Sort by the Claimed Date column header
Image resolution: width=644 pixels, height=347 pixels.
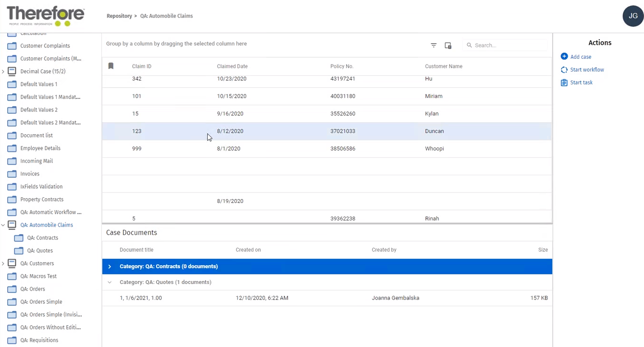pos(232,66)
